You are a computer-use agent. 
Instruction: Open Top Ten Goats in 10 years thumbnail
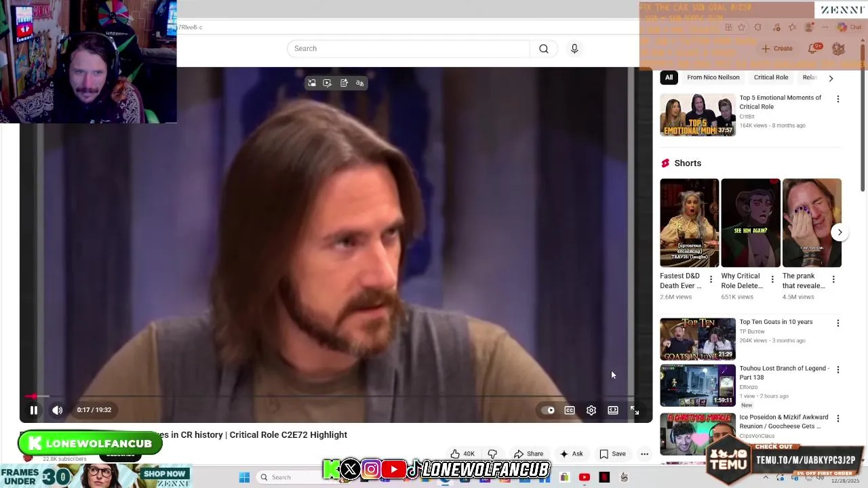[x=698, y=339]
